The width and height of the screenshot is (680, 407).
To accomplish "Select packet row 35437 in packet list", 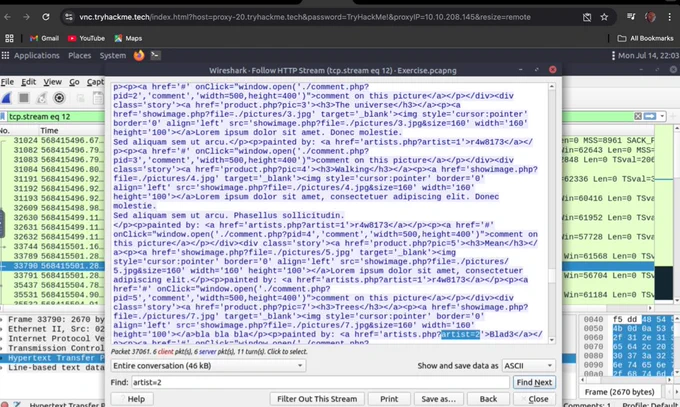I will coord(52,285).
